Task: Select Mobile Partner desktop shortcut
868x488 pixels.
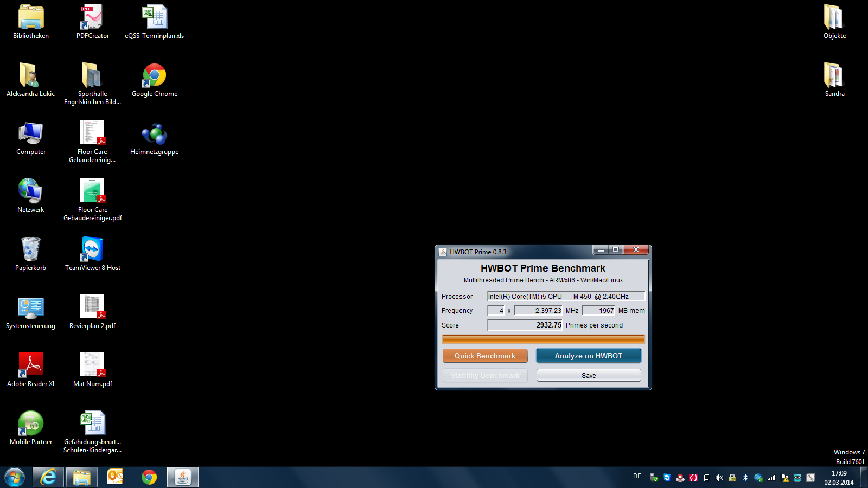Action: [x=31, y=428]
